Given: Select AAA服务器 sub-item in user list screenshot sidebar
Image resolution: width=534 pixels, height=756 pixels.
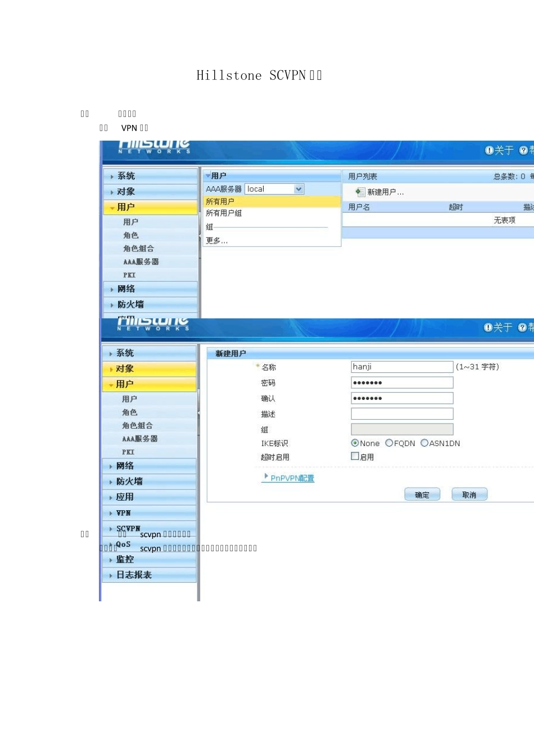Looking at the screenshot, I should 141,262.
